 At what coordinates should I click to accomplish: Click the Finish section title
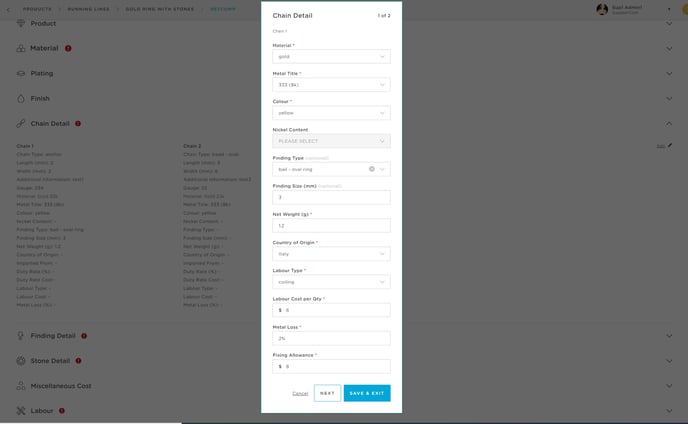pyautogui.click(x=40, y=98)
